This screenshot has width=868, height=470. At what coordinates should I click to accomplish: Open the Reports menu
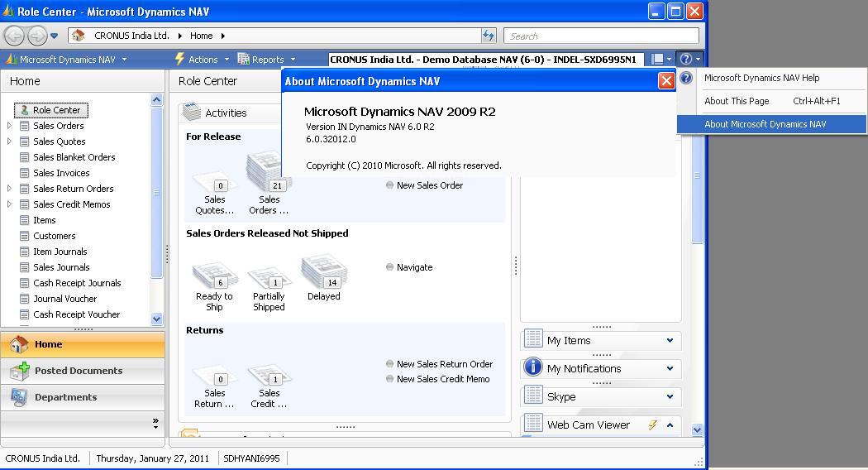coord(267,60)
